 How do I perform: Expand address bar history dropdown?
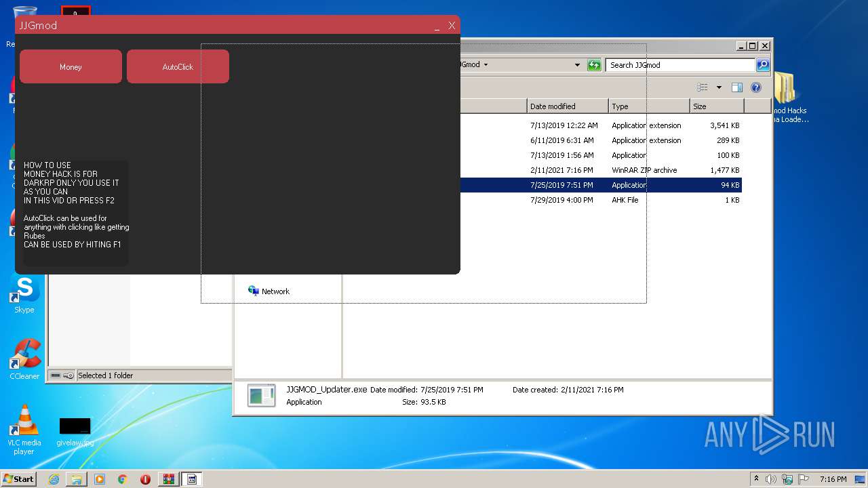[x=577, y=65]
